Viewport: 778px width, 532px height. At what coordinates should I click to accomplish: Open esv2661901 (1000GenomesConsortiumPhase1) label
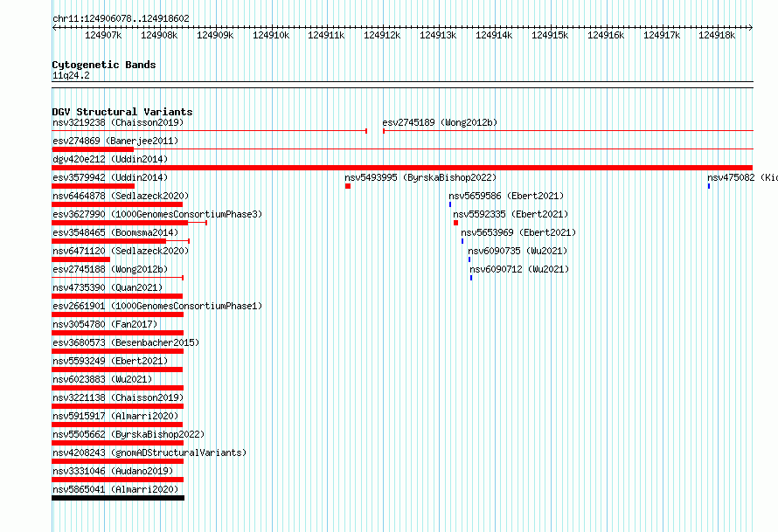[x=157, y=306]
